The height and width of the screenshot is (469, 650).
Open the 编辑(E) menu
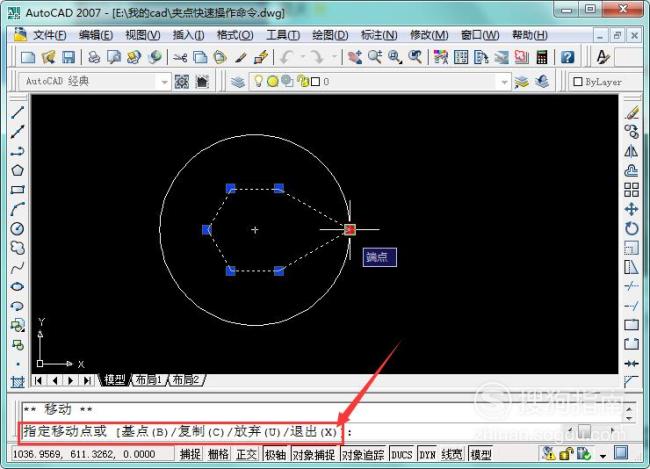(96, 35)
